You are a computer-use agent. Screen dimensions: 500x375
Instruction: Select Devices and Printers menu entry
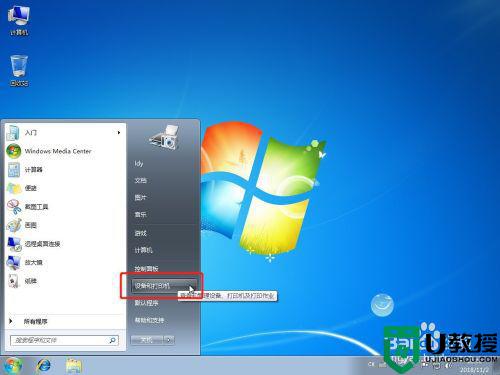coord(164,286)
